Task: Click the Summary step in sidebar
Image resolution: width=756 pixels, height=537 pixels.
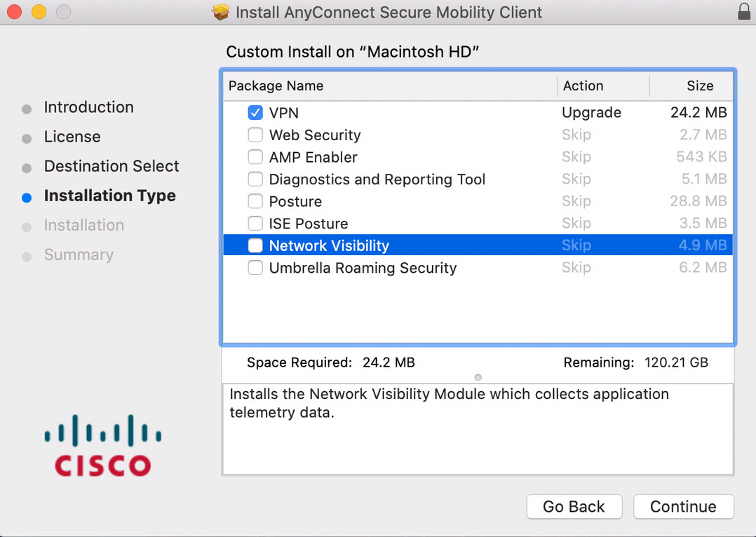Action: click(79, 254)
